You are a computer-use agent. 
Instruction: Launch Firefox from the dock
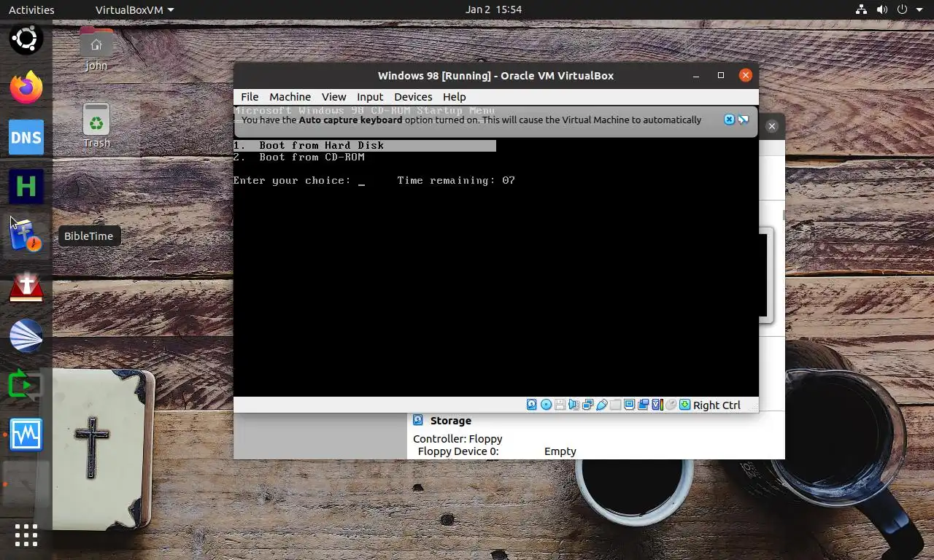tap(26, 88)
